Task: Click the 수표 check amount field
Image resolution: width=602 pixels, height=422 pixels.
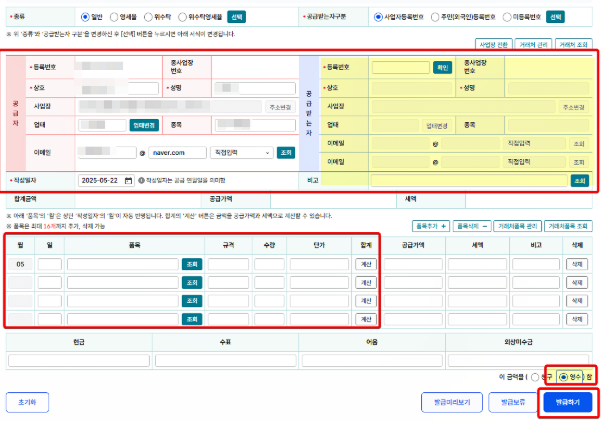Action: pyautogui.click(x=225, y=361)
